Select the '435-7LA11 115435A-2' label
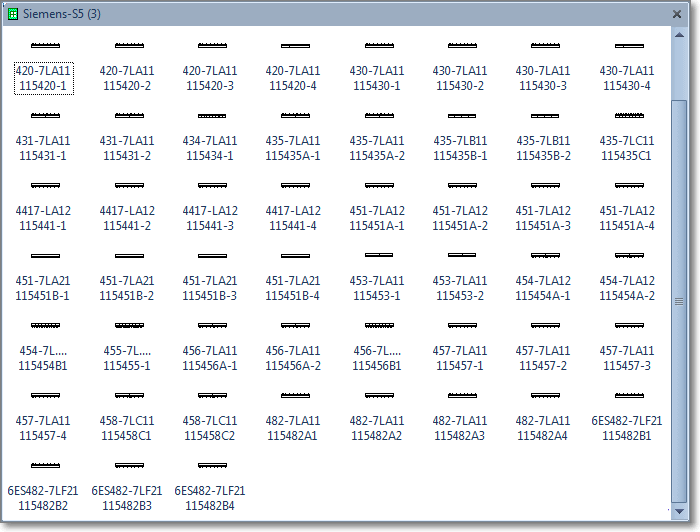Viewport: 700px width, 532px height. [x=377, y=148]
